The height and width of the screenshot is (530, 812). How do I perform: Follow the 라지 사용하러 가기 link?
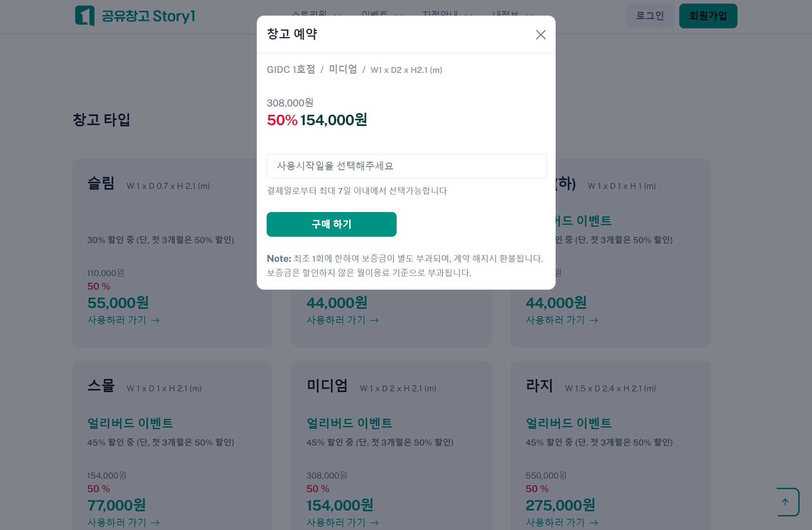point(555,522)
